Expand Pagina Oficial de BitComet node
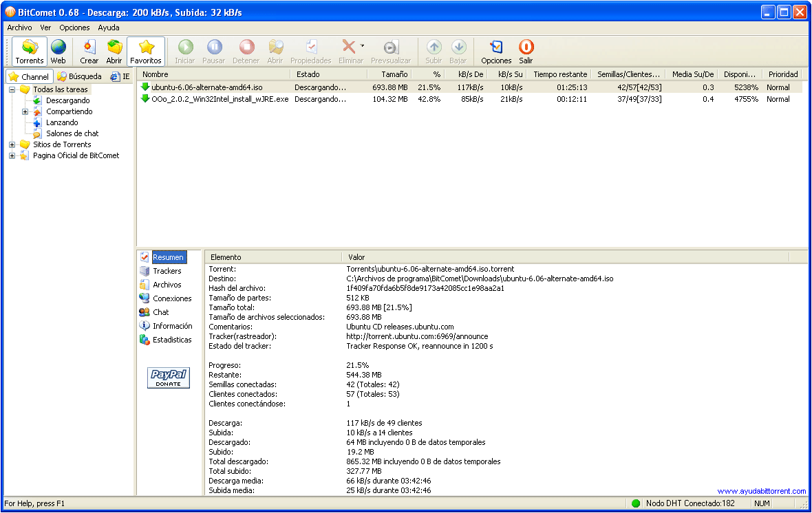812x513 pixels. pyautogui.click(x=12, y=156)
